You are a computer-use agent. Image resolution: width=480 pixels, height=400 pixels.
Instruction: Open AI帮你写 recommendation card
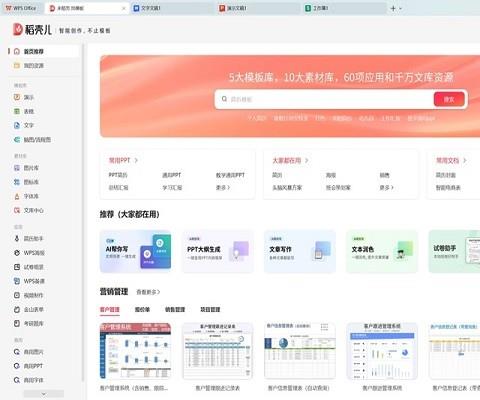coord(135,251)
